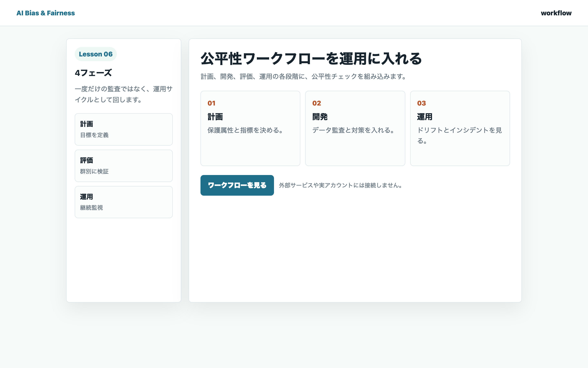
Task: Click the orange number 03
Action: (x=422, y=103)
